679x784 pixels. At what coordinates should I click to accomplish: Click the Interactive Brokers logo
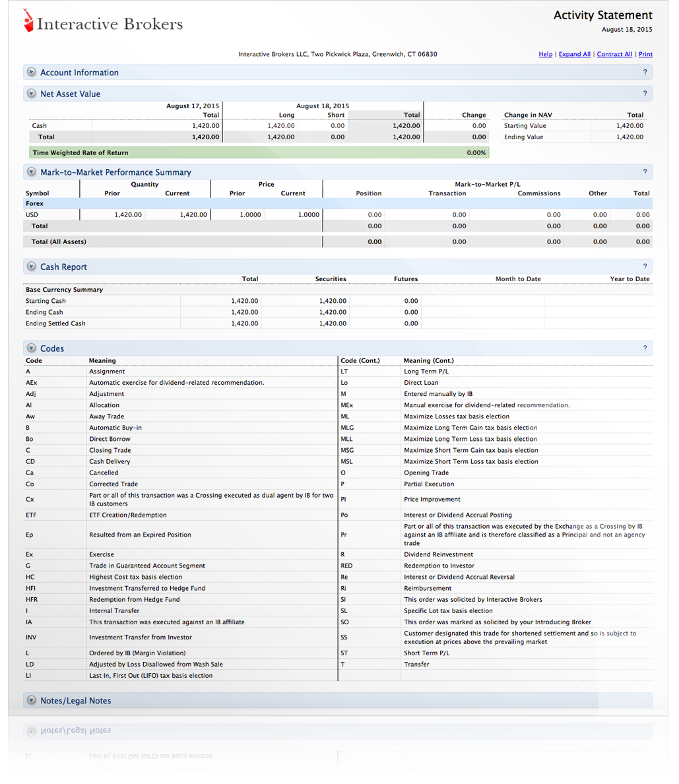click(x=103, y=22)
